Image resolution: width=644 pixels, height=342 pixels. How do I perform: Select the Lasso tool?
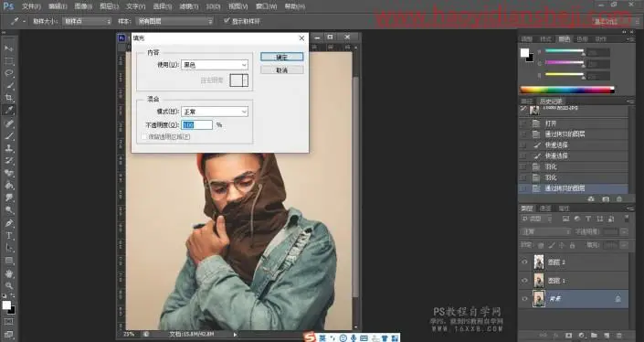[x=8, y=73]
